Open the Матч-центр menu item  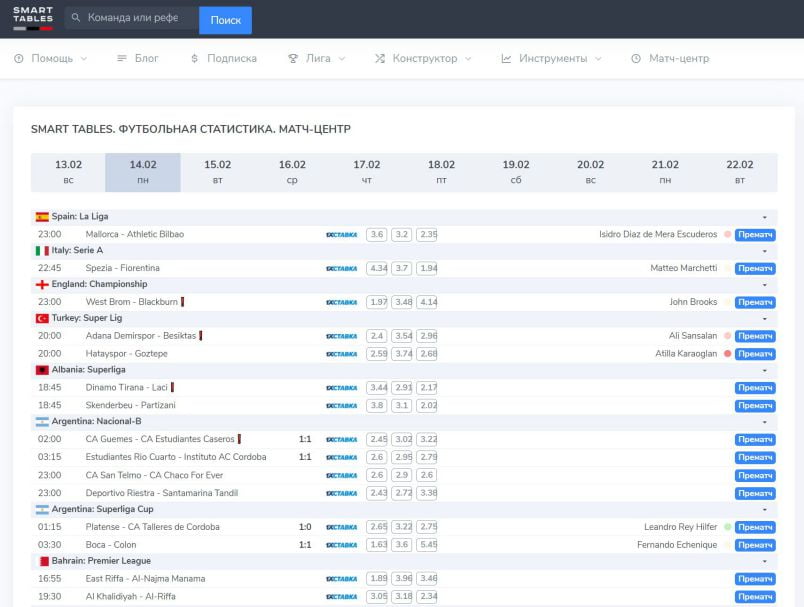[x=670, y=59]
